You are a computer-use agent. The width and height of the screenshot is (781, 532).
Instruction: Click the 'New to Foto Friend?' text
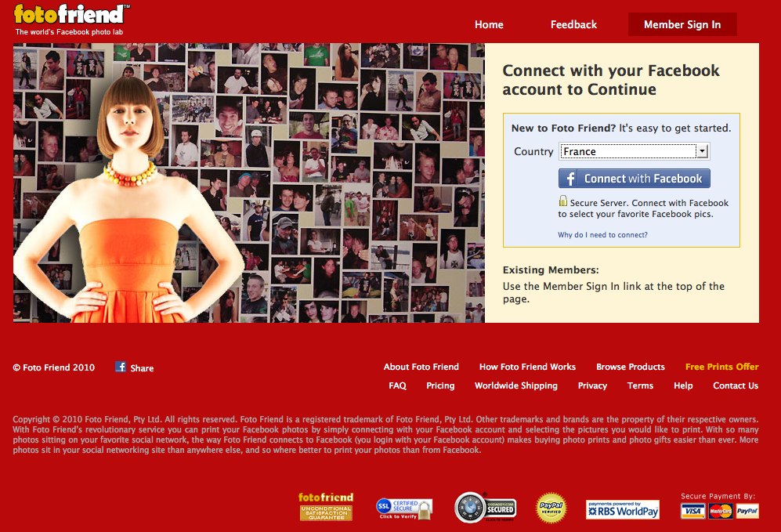click(564, 128)
